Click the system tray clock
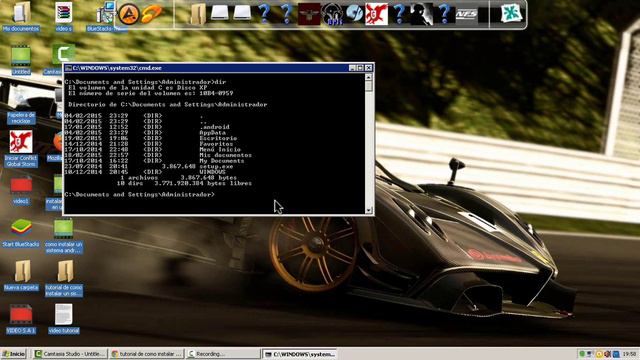 629,354
